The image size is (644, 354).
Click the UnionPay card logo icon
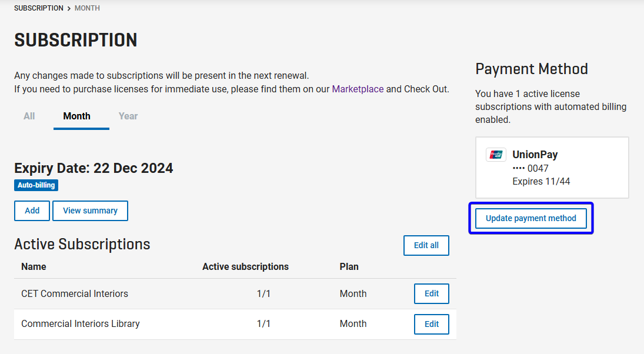tap(496, 155)
